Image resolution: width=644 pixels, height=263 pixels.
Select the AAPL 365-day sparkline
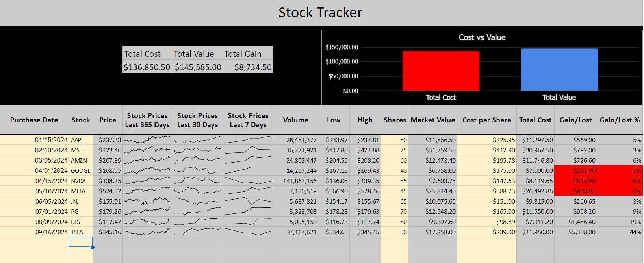(x=147, y=140)
